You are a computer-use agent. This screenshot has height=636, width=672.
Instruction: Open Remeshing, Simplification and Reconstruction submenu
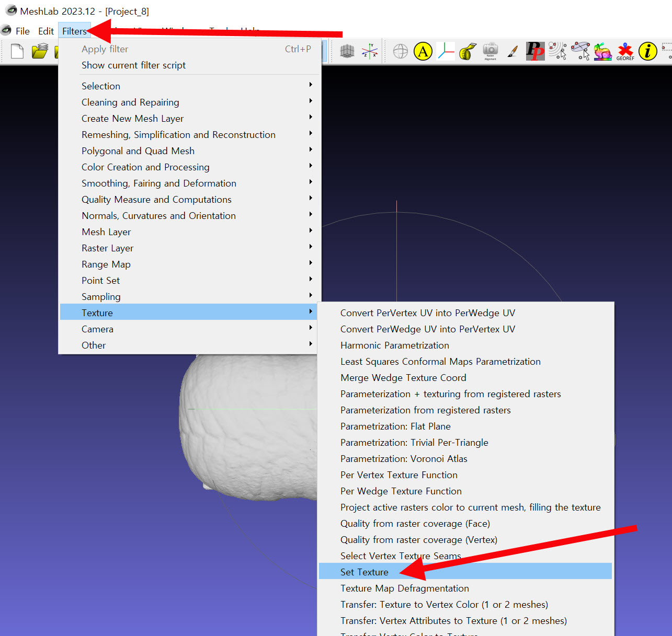[189, 134]
